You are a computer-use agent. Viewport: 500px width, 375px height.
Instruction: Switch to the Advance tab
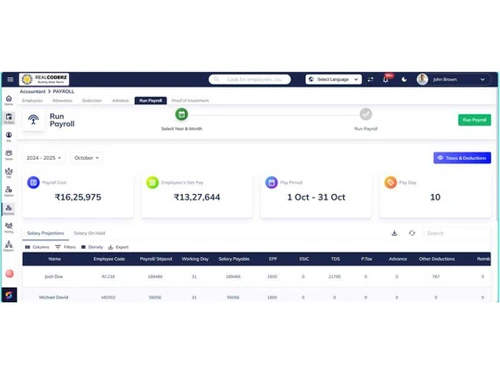pos(120,101)
